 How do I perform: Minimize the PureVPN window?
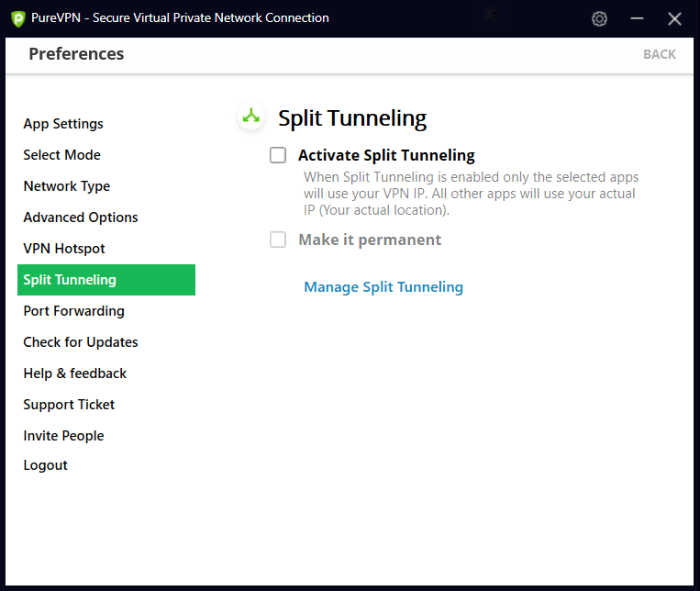(639, 18)
